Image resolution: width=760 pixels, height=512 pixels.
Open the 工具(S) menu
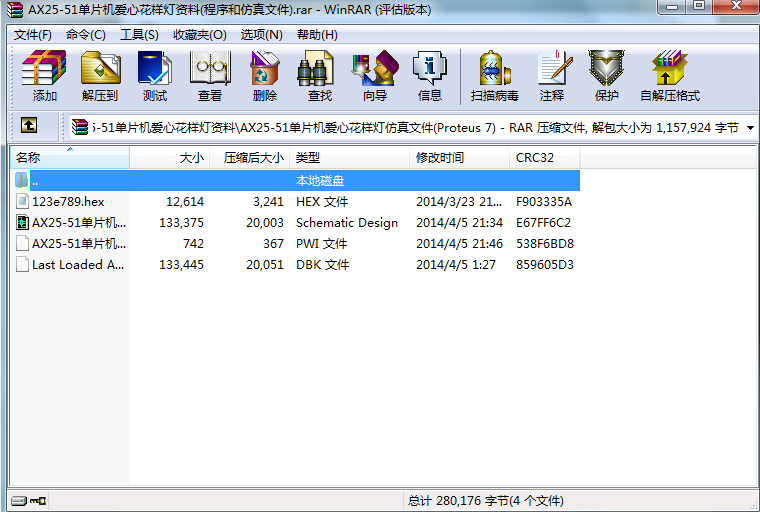click(139, 35)
